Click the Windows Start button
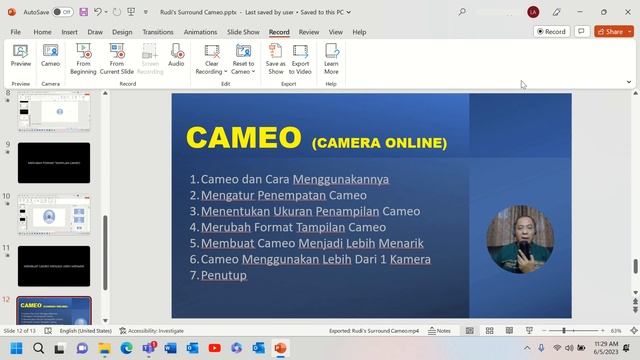The image size is (640, 360). pyautogui.click(x=16, y=348)
